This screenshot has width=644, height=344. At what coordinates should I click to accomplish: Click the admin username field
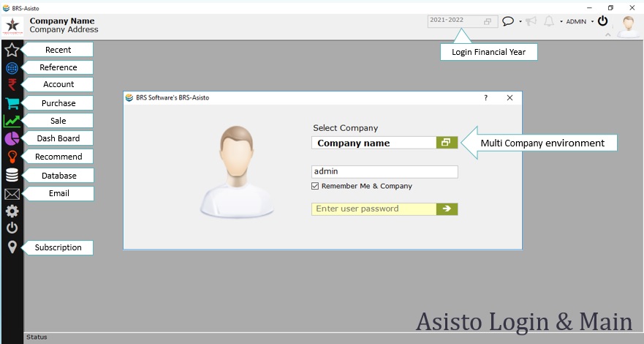click(384, 172)
